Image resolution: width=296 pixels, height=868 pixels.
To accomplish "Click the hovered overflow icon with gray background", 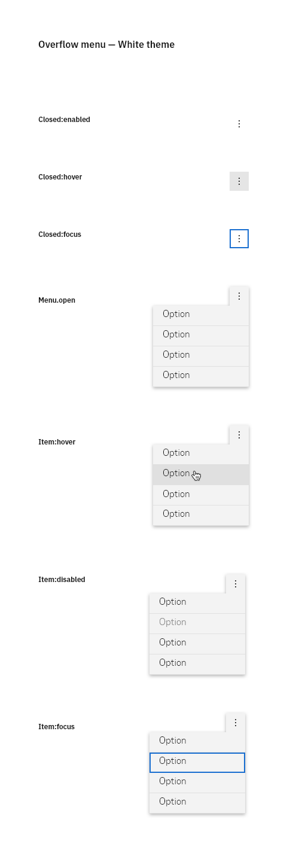I will click(239, 181).
